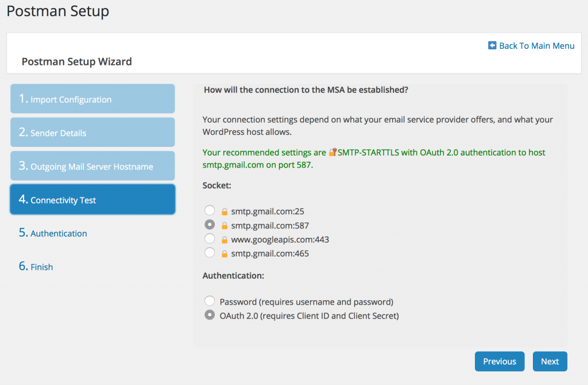
Task: Select the smtp.gmail.com:25 socket radio button
Action: 210,211
